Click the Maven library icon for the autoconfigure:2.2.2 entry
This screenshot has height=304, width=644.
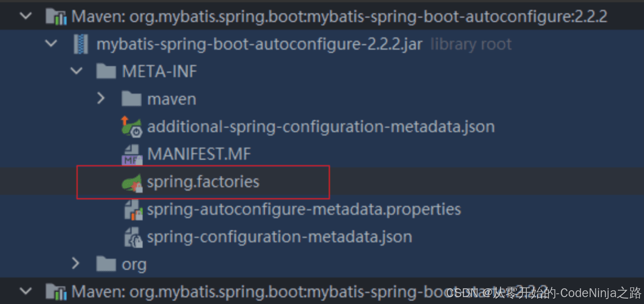point(56,17)
